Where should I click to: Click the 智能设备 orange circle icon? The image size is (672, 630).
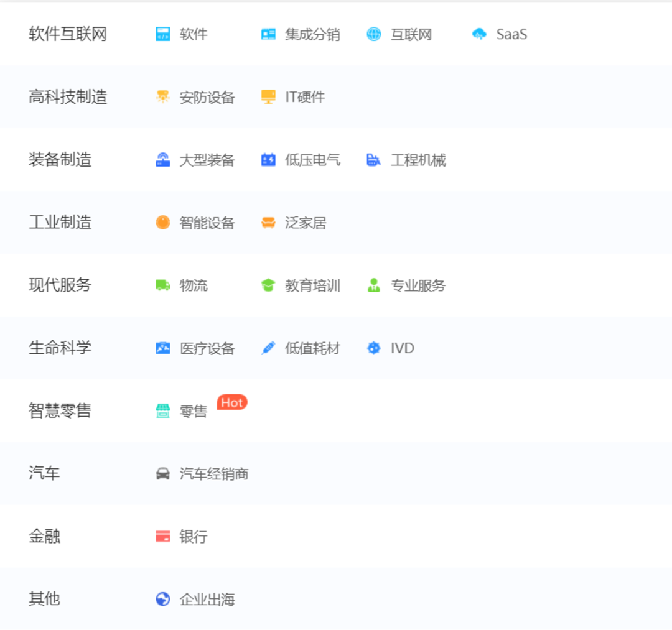coord(163,222)
